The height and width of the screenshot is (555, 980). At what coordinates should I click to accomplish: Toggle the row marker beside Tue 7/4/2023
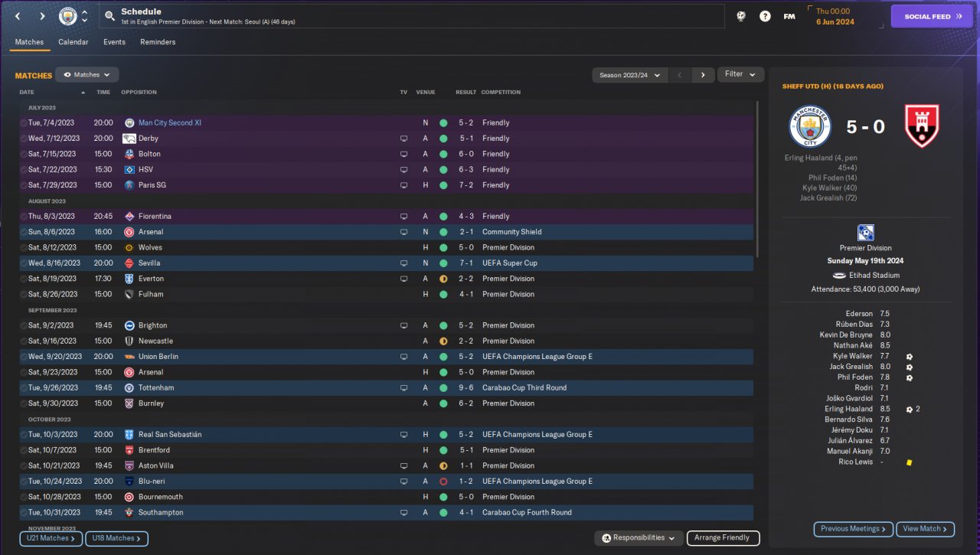click(23, 123)
